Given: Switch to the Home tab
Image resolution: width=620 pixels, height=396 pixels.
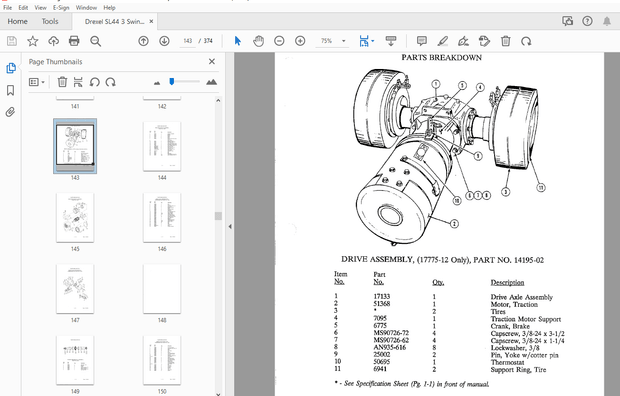Looking at the screenshot, I should coord(17,21).
